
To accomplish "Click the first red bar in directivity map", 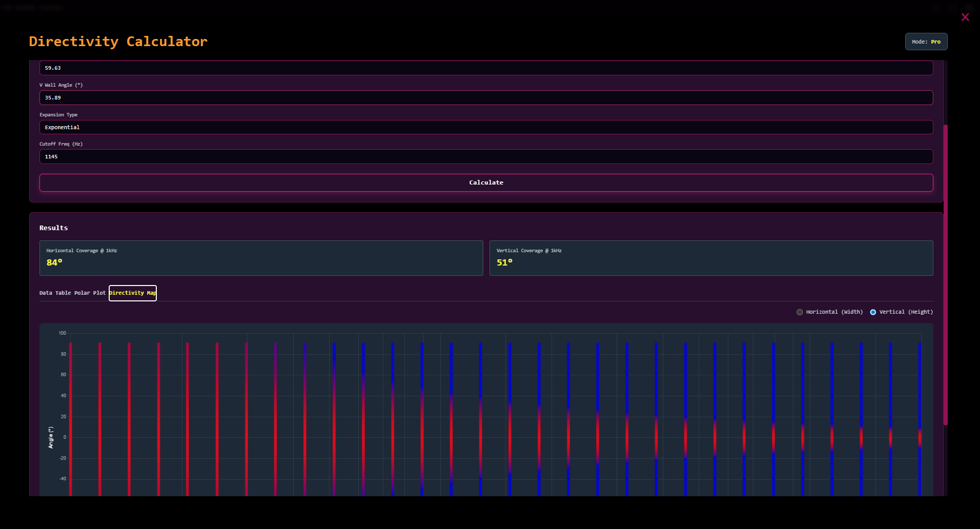I will tap(71, 410).
